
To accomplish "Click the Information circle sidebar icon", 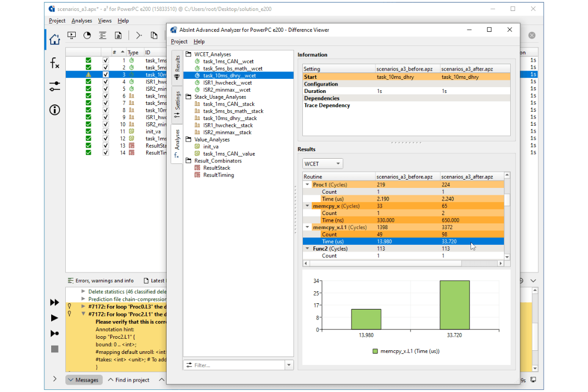I will [55, 110].
